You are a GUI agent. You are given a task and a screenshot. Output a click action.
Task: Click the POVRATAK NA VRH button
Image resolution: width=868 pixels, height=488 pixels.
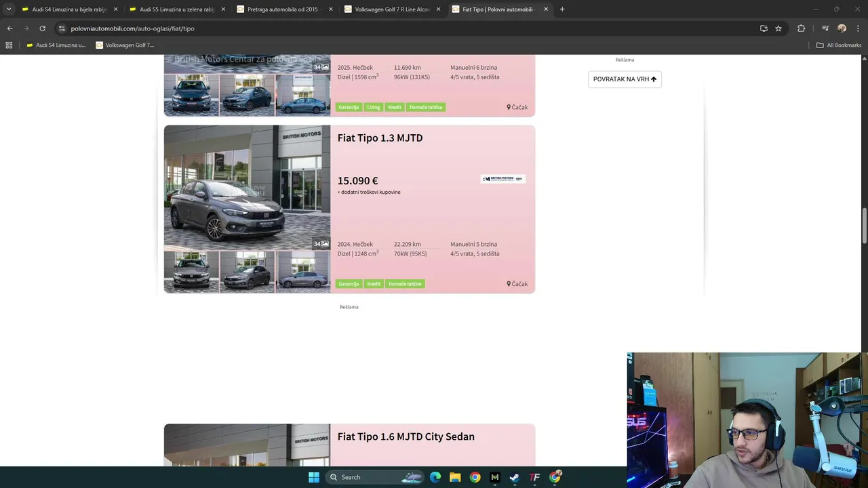(625, 79)
